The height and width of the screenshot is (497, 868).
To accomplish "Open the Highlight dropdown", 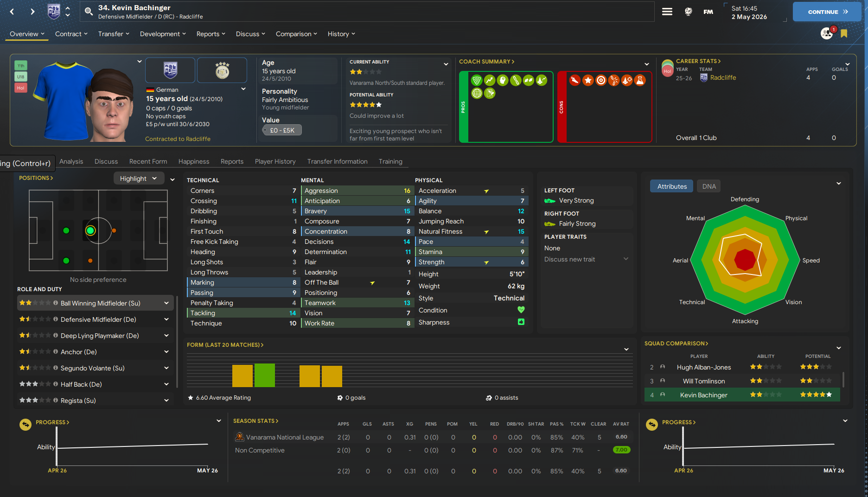I will click(x=139, y=178).
